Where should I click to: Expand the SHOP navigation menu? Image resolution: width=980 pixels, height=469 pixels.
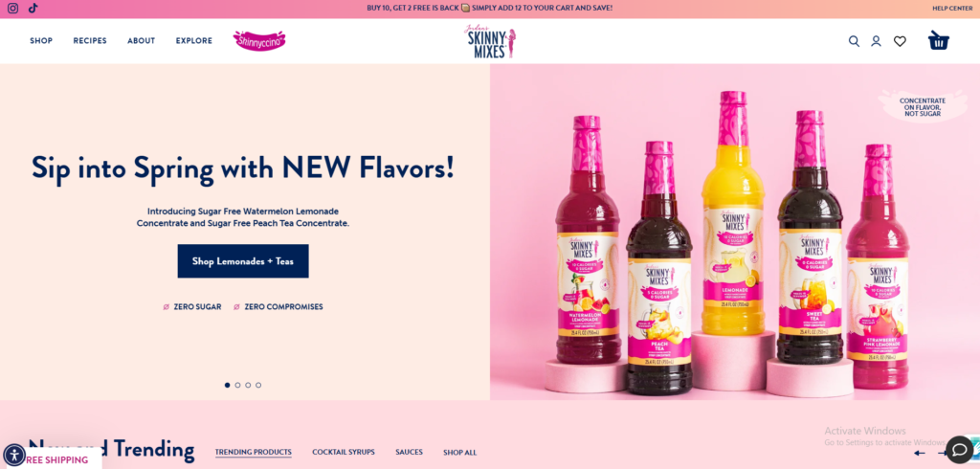coord(41,40)
